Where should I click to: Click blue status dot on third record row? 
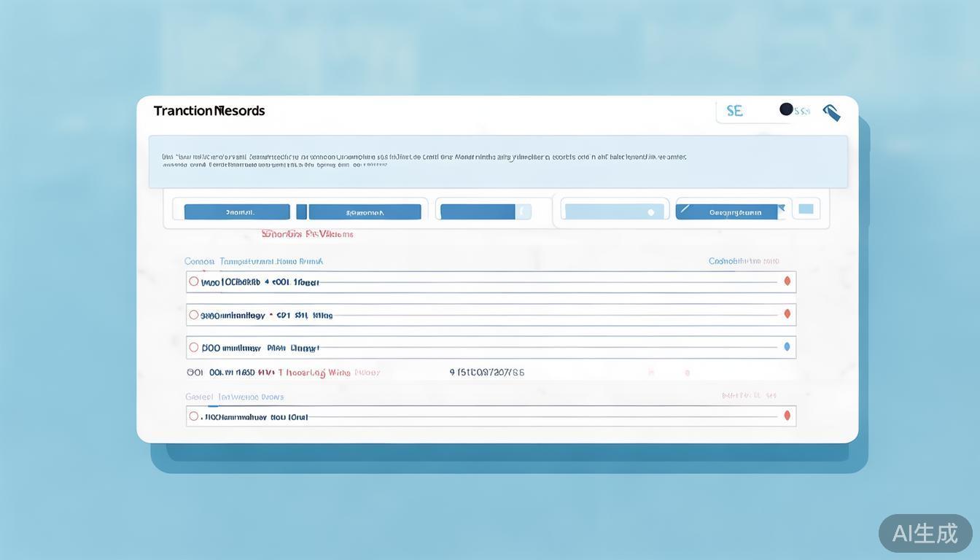point(787,346)
